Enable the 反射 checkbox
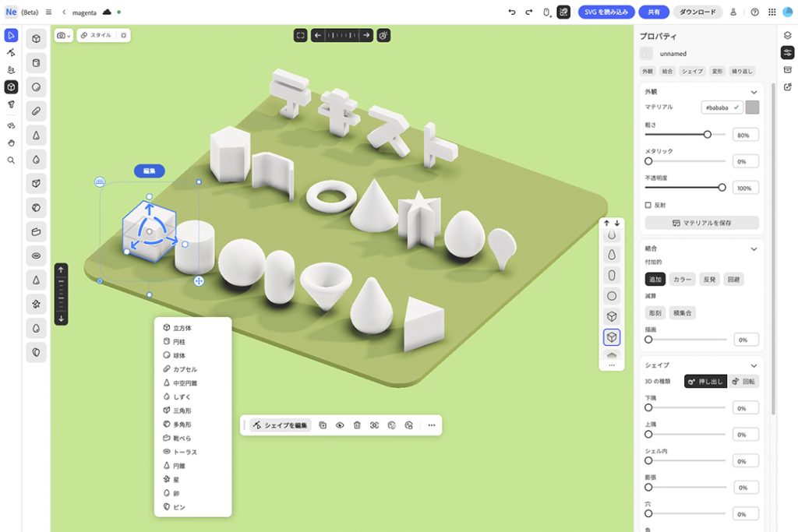Viewport: 798px width, 532px height. (x=648, y=205)
